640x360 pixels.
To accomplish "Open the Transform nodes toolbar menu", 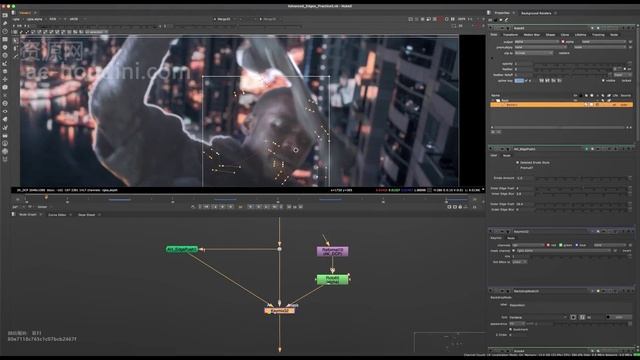I will (5, 79).
